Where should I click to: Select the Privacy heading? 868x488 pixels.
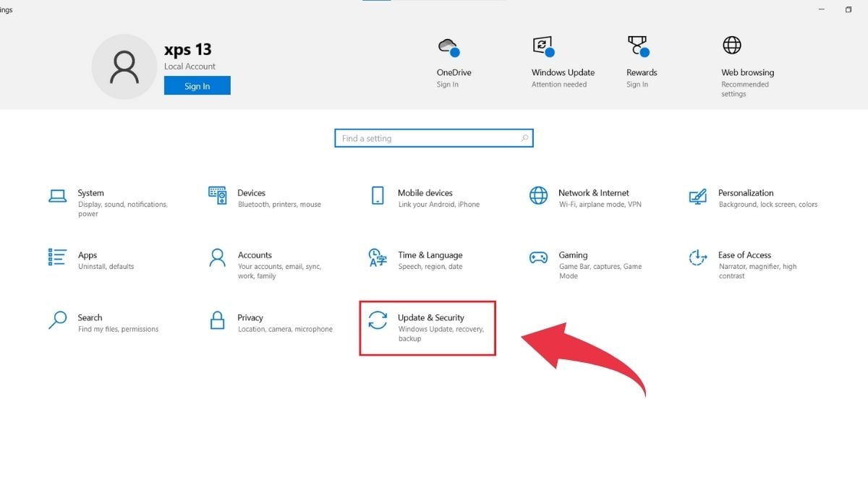pyautogui.click(x=250, y=317)
